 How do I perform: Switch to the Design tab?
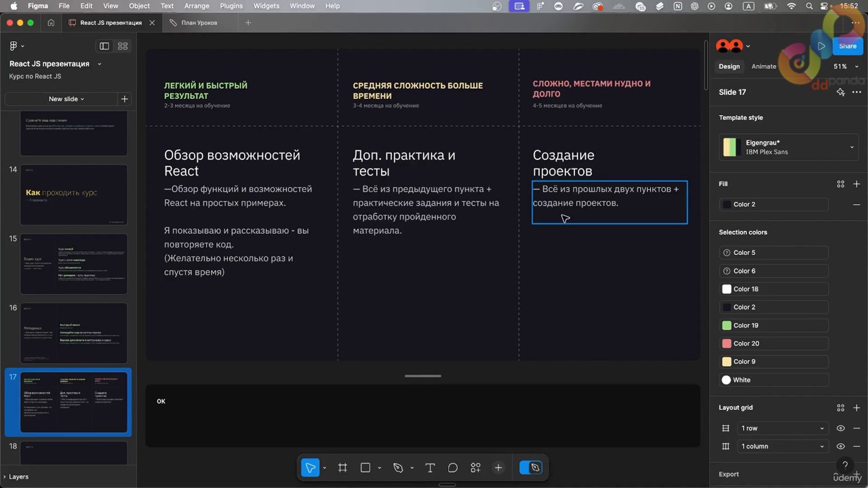729,66
